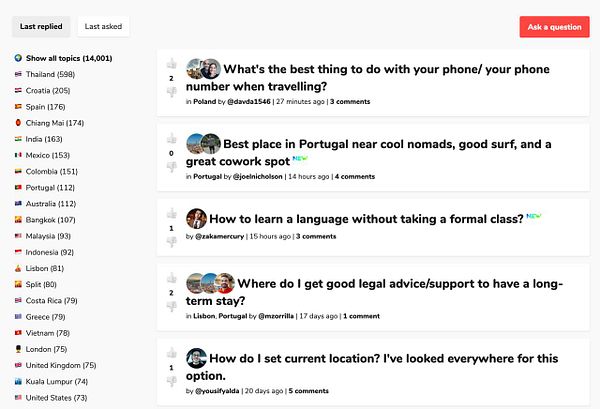Viewport: 600px width, 409px height.
Task: Select the Last replied tab
Action: click(41, 26)
